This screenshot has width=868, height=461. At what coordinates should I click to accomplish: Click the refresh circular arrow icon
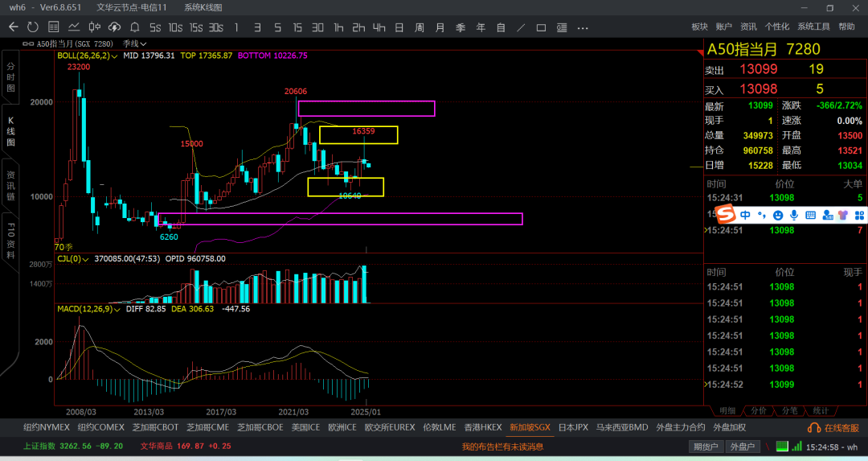coord(33,27)
